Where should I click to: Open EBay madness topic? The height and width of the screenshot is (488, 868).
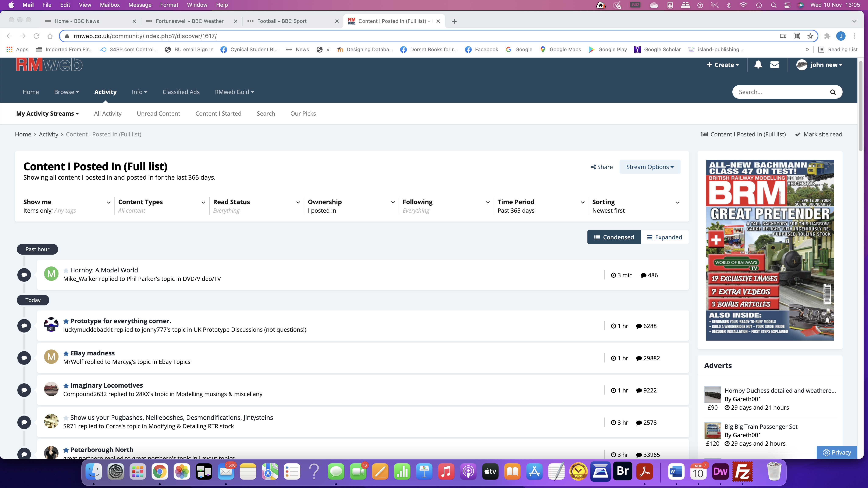coord(92,353)
